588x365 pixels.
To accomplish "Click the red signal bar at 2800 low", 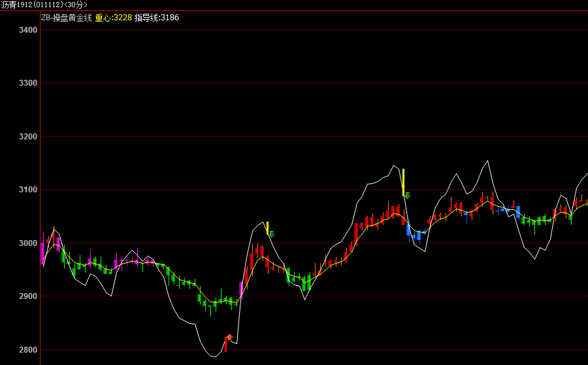I will [x=226, y=344].
